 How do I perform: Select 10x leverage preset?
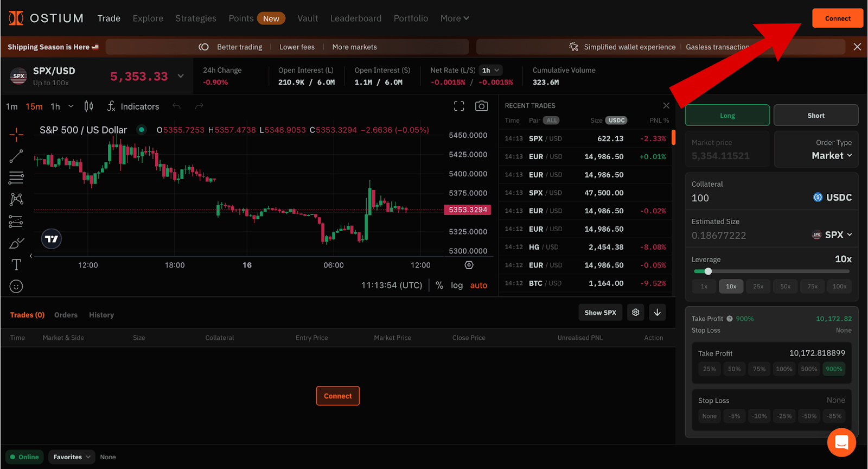point(731,286)
